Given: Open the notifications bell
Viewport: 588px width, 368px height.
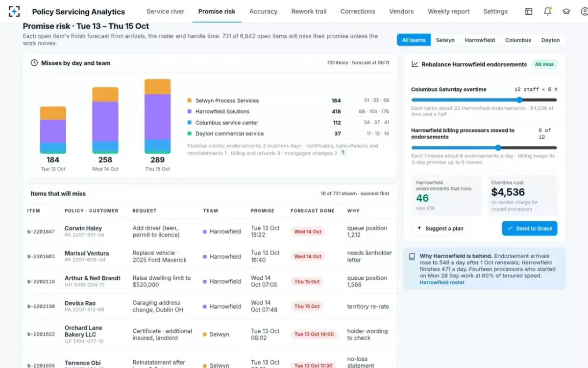Looking at the screenshot, I should tap(548, 11).
